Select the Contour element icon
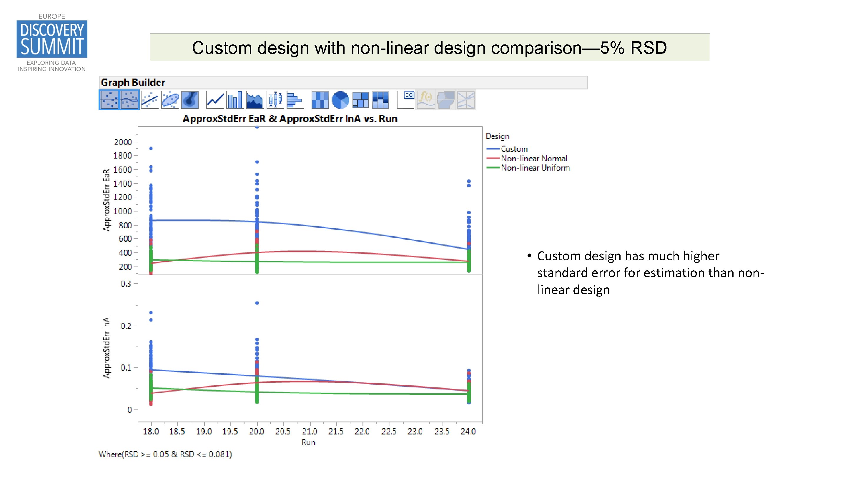The width and height of the screenshot is (868, 488). [190, 101]
